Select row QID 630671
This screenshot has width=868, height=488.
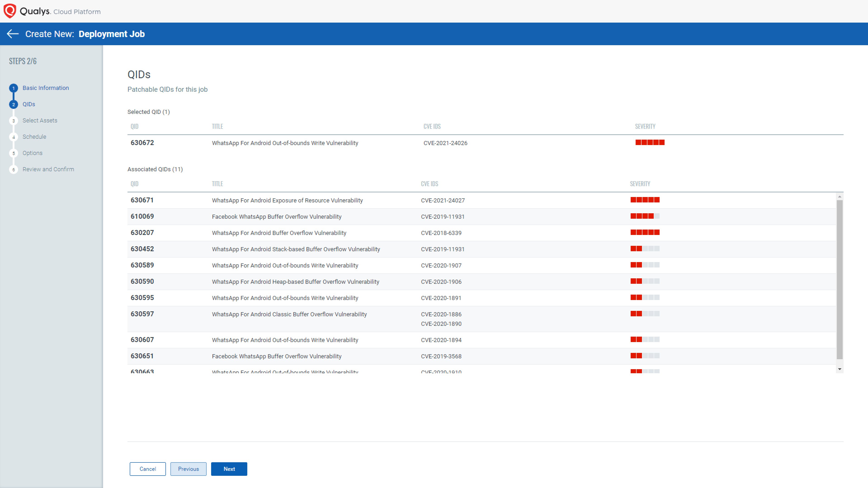482,200
